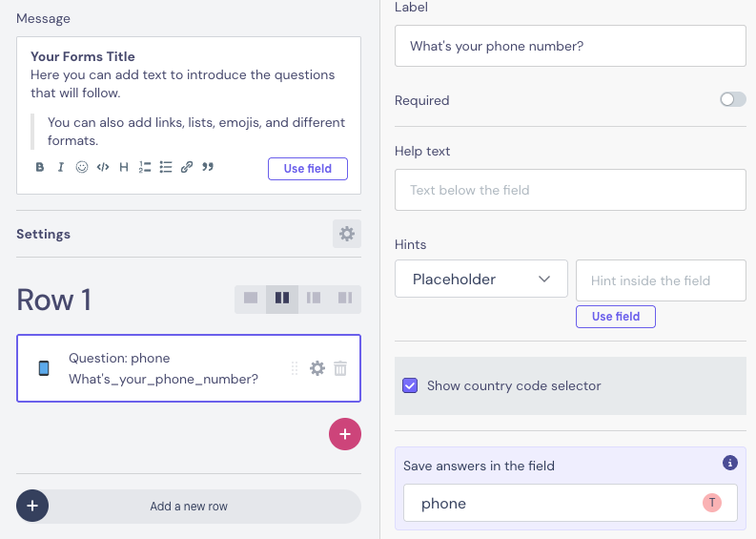Insert a block quote in message
This screenshot has height=539, width=756.
pos(208,168)
